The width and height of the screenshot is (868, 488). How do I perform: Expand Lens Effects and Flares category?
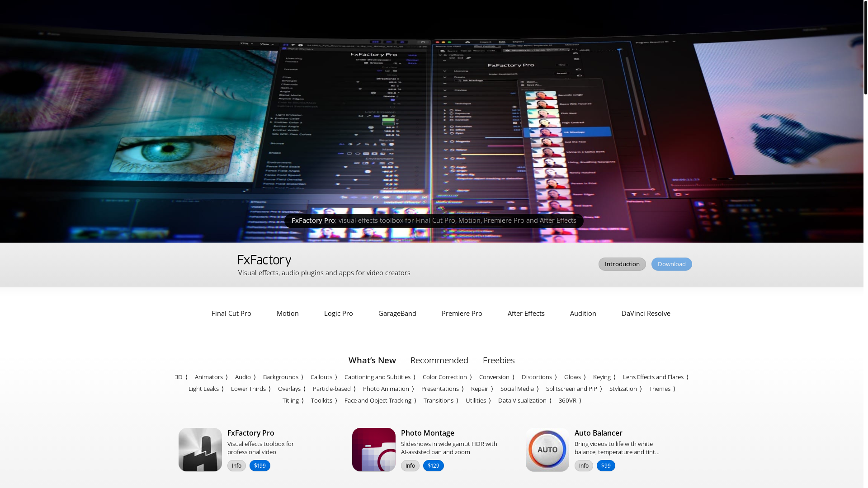coord(656,377)
